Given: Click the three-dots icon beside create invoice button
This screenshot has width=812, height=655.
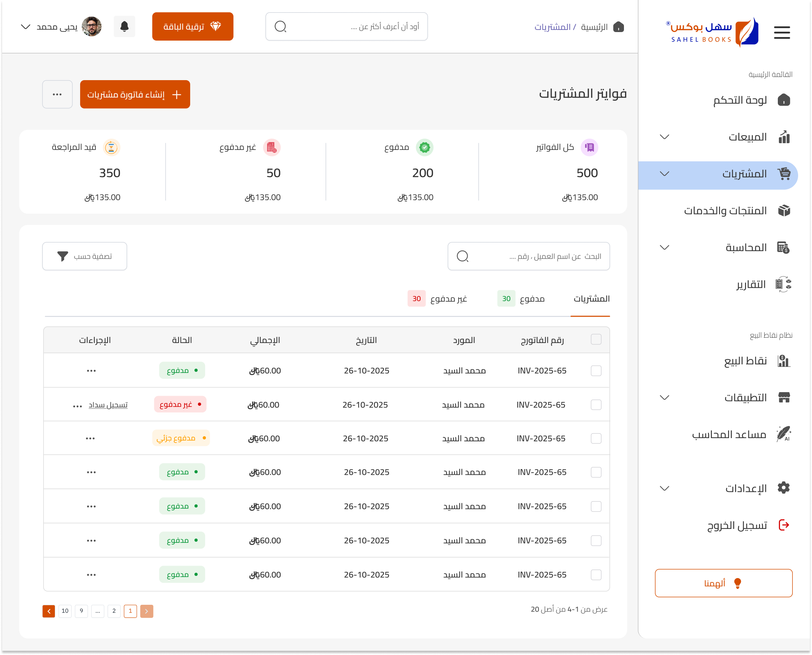Looking at the screenshot, I should click(57, 94).
